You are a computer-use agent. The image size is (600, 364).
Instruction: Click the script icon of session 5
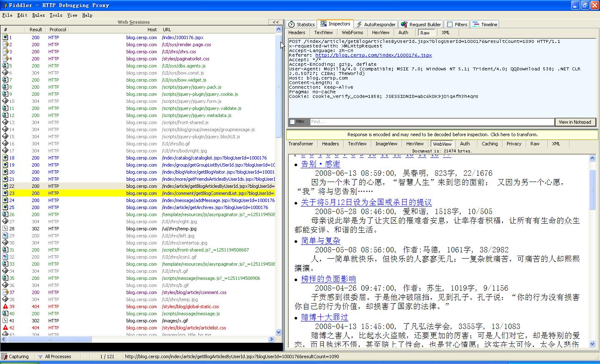[5, 66]
